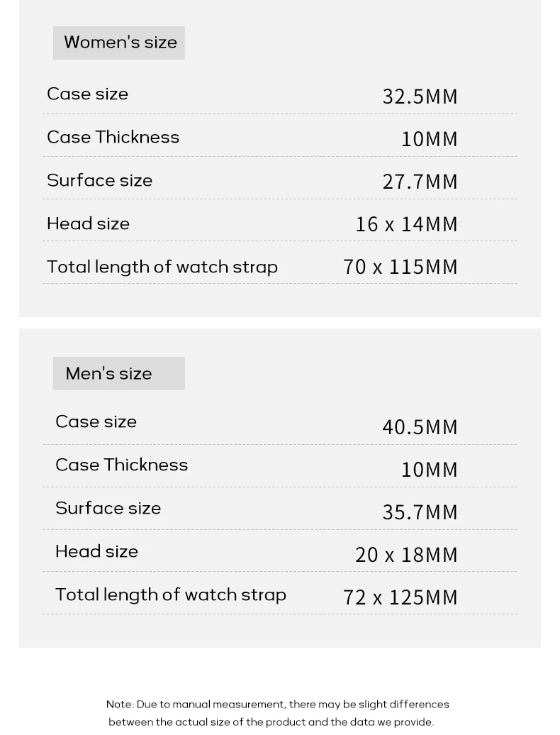Select the 20 x 18MM head size value
This screenshot has width=560, height=735.
pos(406,555)
